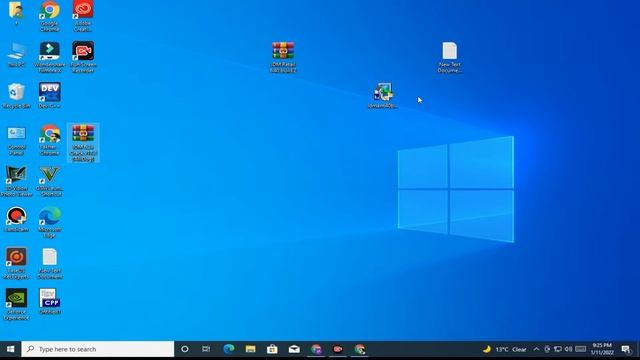
Task: Open the touch keyboard tray icon
Action: click(x=581, y=349)
